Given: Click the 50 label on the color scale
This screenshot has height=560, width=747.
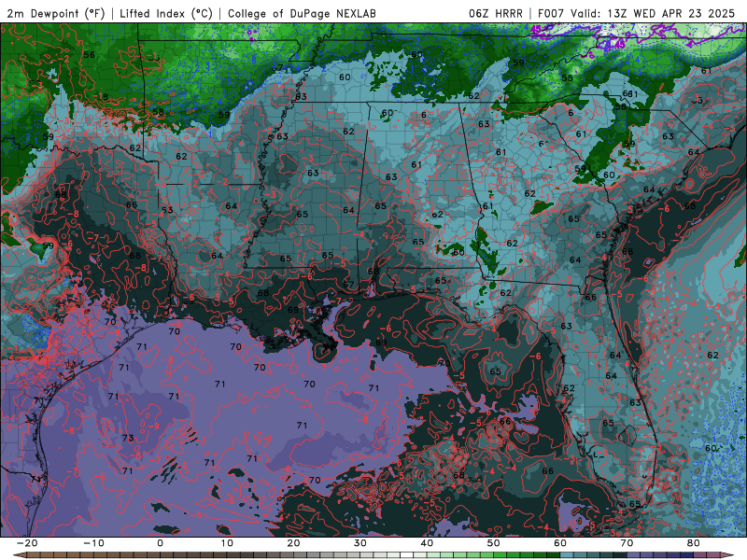Looking at the screenshot, I should click(494, 543).
